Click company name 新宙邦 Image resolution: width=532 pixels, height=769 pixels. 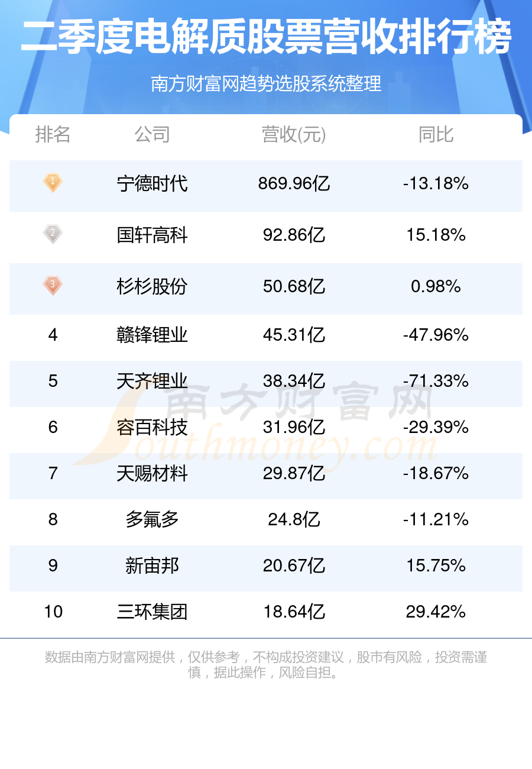pyautogui.click(x=152, y=566)
